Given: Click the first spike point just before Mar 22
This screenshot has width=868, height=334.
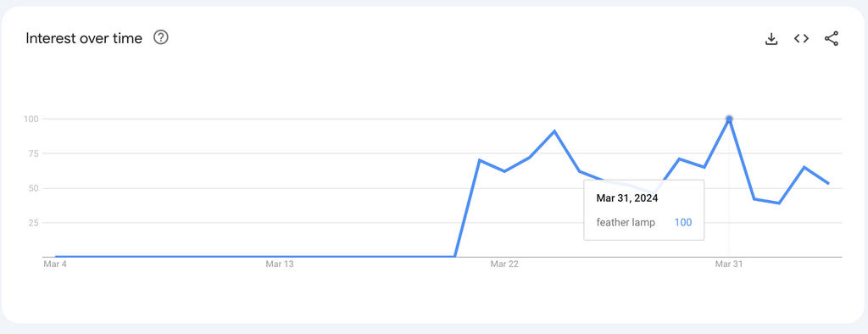Looking at the screenshot, I should (480, 160).
